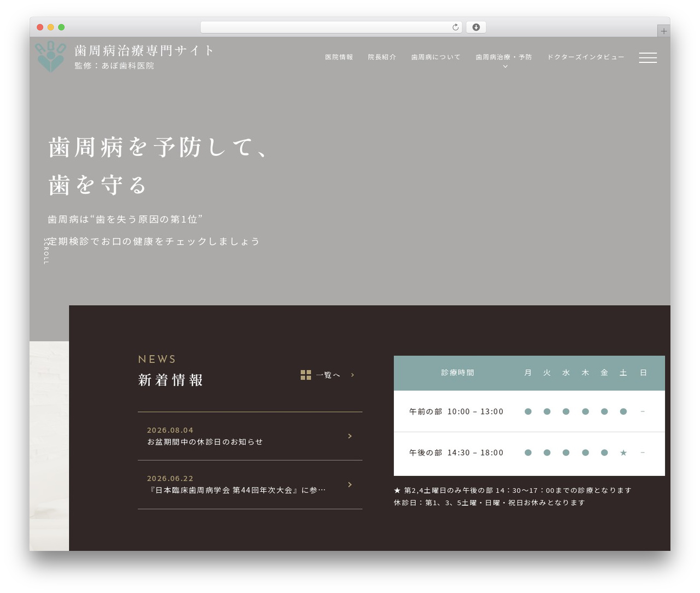Click the 午後の部 14:30 – 18:00 row label
Image resolution: width=700 pixels, height=593 pixels.
(x=456, y=452)
